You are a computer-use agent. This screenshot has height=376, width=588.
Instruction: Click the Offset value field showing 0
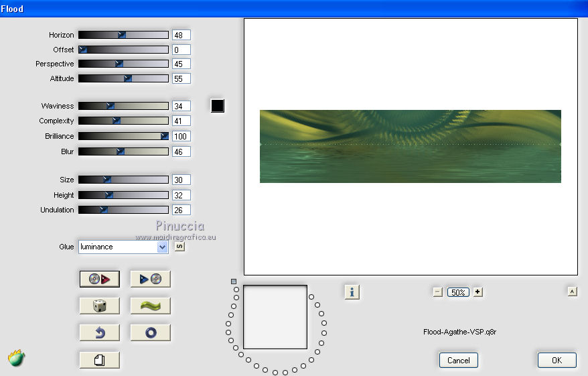[x=181, y=50]
